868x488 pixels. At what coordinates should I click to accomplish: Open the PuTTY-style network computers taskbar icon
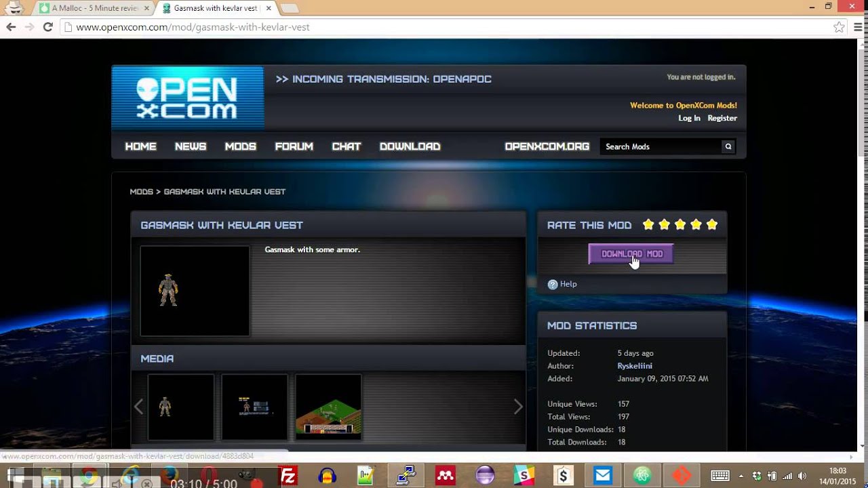[406, 476]
